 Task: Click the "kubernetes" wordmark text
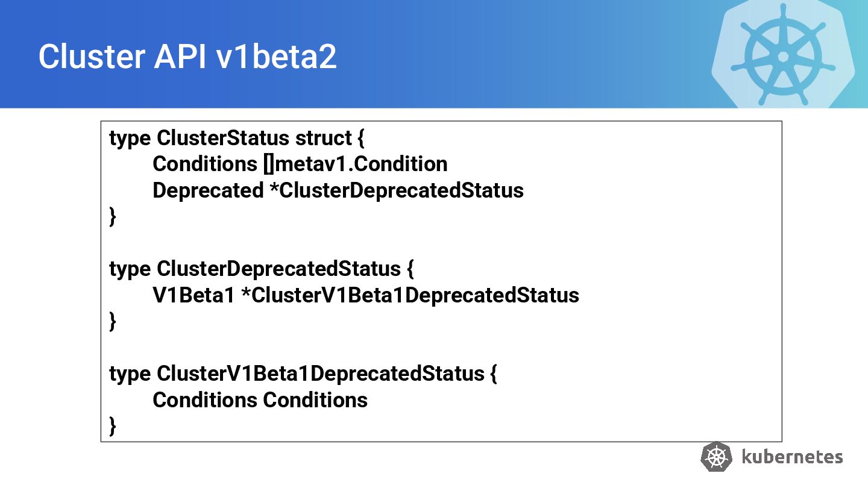click(791, 457)
